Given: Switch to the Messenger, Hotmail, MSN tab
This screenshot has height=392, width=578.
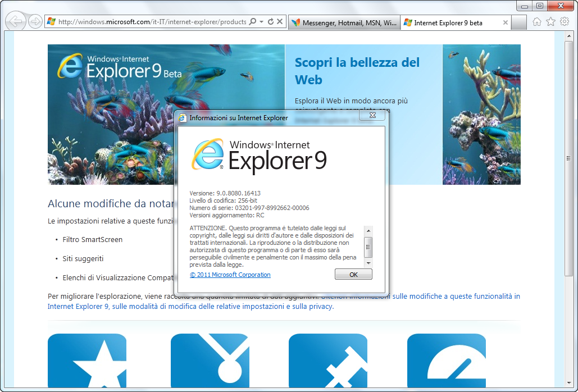Looking at the screenshot, I should pos(344,23).
